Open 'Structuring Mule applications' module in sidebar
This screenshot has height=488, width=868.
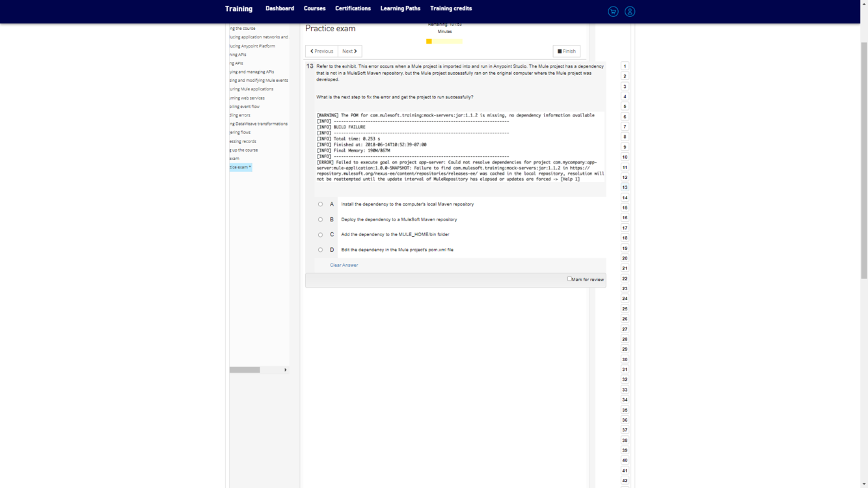[x=251, y=89]
